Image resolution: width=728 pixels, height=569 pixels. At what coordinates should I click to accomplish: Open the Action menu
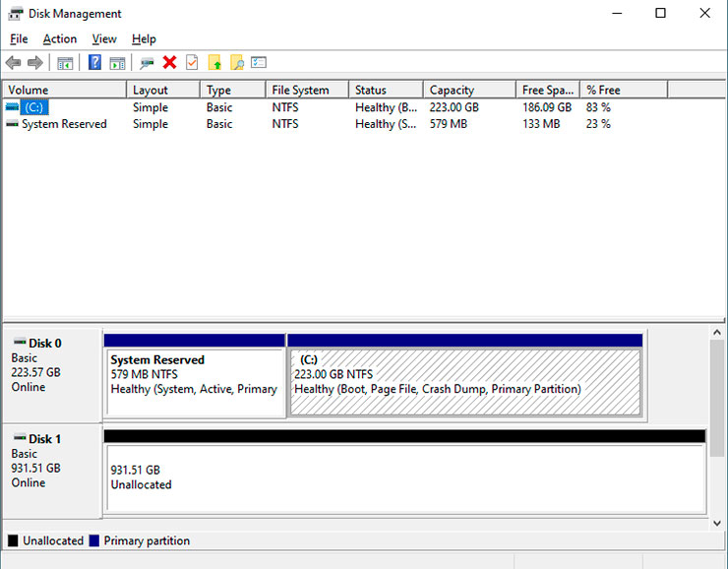coord(60,39)
